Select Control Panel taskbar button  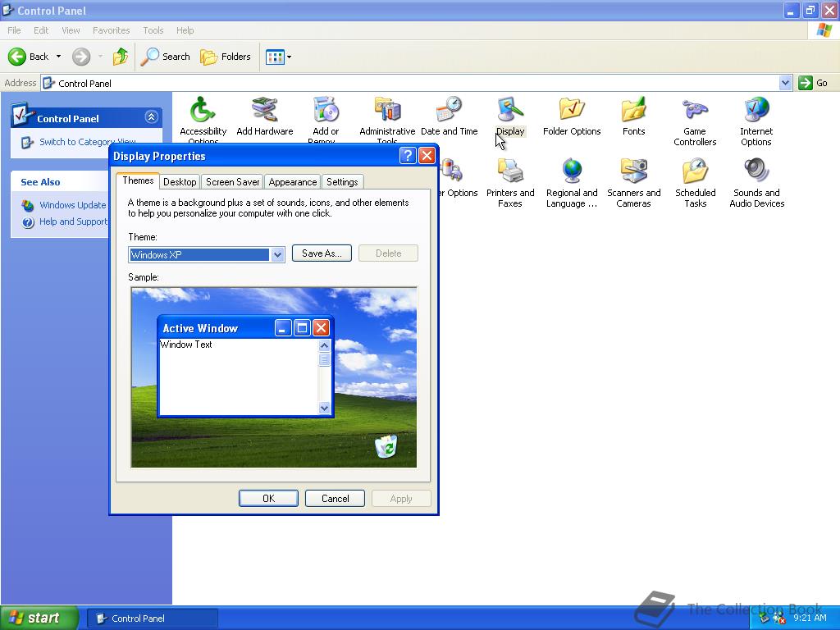pos(152,619)
